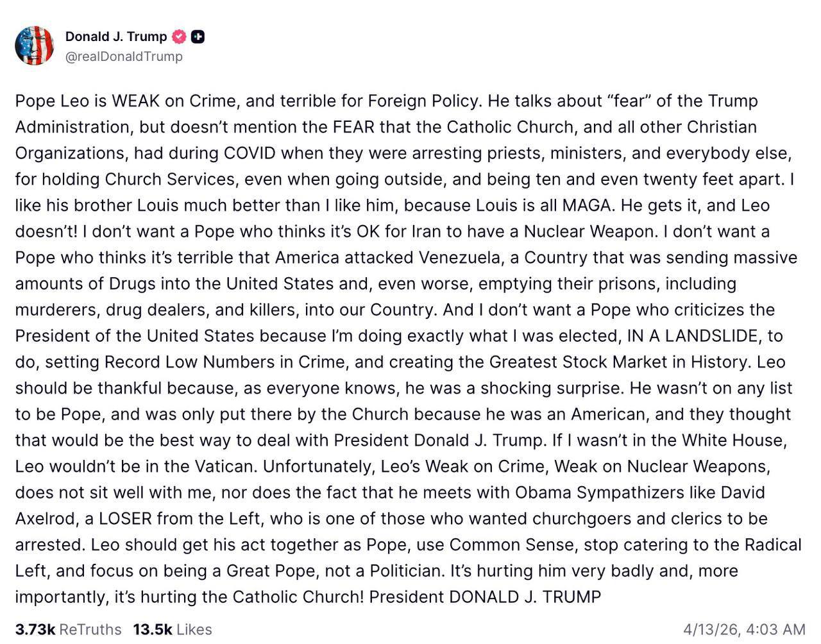Select the Likes label under the post
The image size is (821, 644).
(x=194, y=629)
